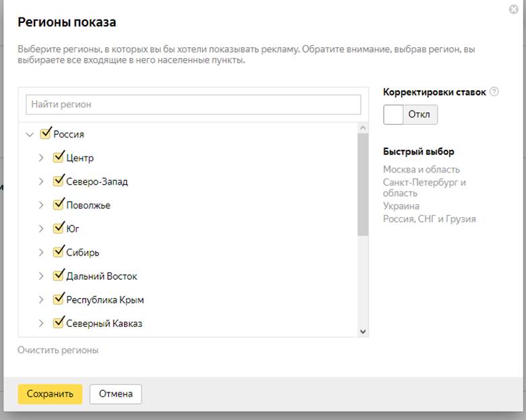Focus the Найти регион search field
The width and height of the screenshot is (526, 420).
(194, 104)
